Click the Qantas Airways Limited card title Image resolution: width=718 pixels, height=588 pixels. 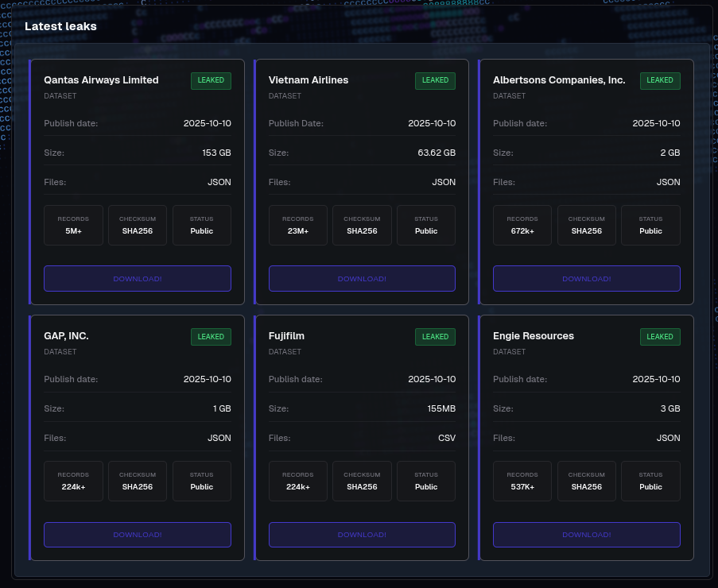101,80
